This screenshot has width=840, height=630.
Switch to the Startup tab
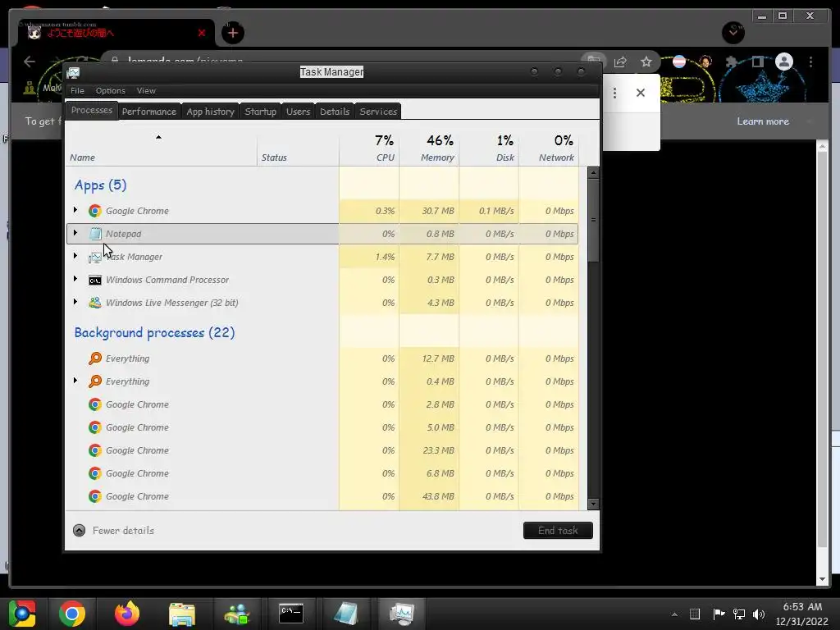tap(260, 112)
